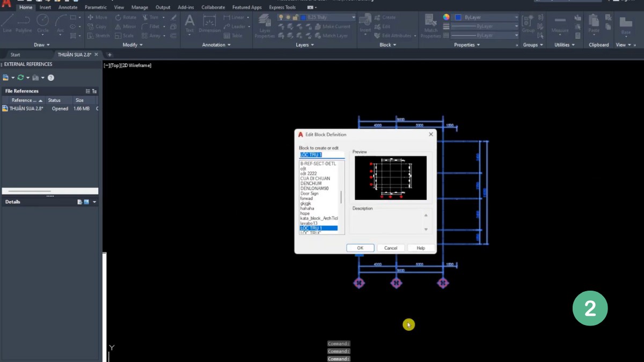Activate the Move command
644x362 pixels.
[x=98, y=17]
